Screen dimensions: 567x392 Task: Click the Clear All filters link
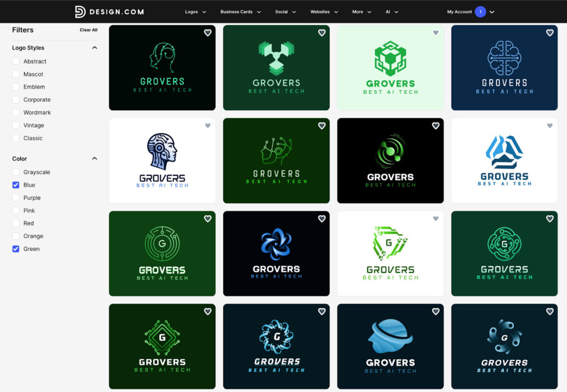tap(89, 30)
